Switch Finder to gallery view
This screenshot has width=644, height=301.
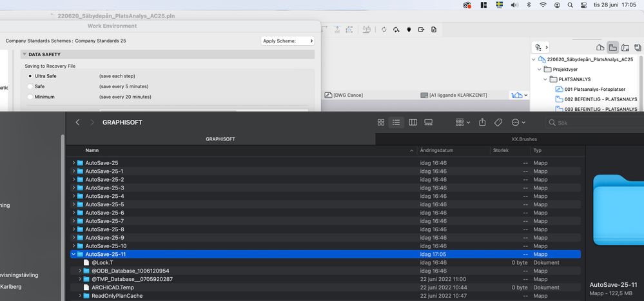429,122
